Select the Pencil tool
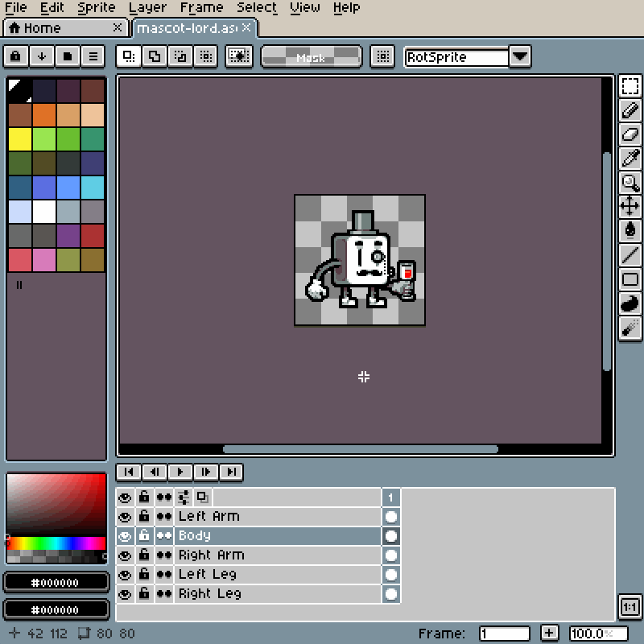 (x=630, y=110)
